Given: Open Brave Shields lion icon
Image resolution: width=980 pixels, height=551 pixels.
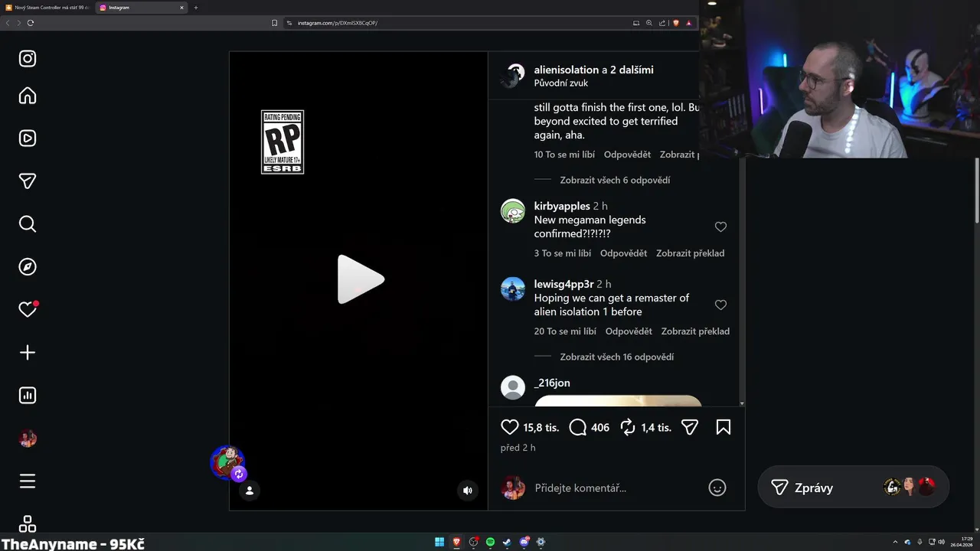Looking at the screenshot, I should [x=675, y=23].
